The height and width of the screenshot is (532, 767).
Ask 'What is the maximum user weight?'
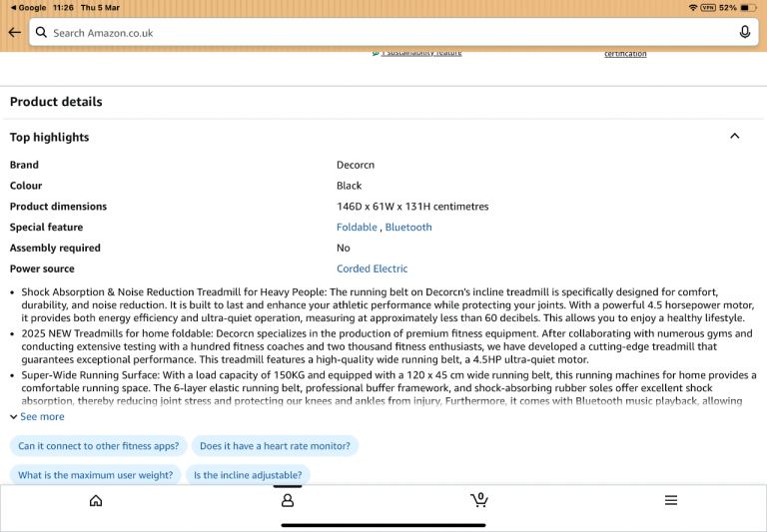pos(95,475)
